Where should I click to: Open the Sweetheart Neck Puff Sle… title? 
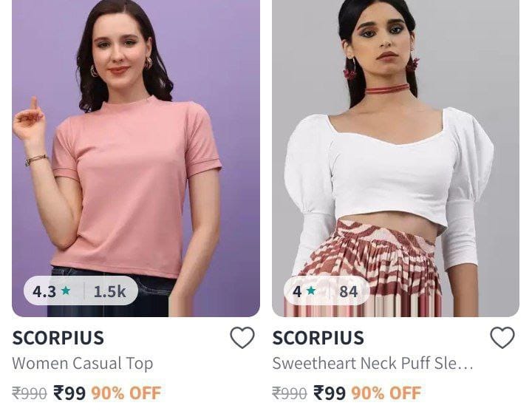[372, 364]
